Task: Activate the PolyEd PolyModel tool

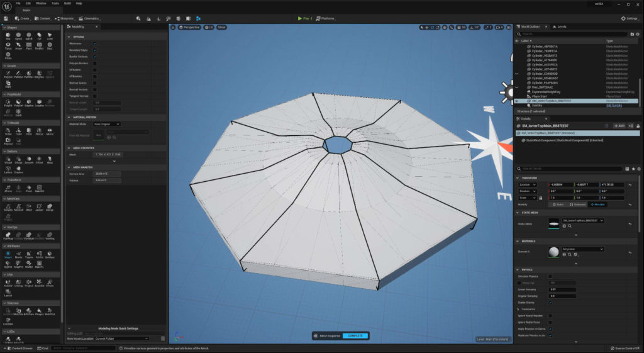Action: click(8, 103)
